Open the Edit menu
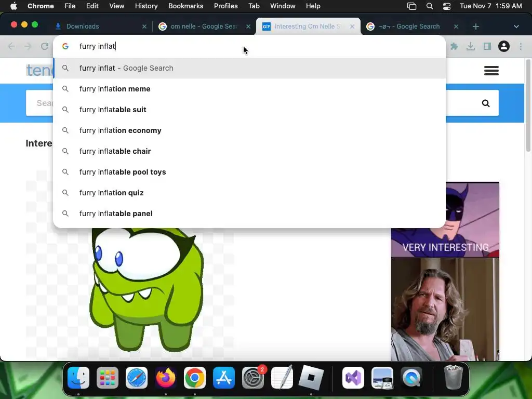 click(x=92, y=6)
